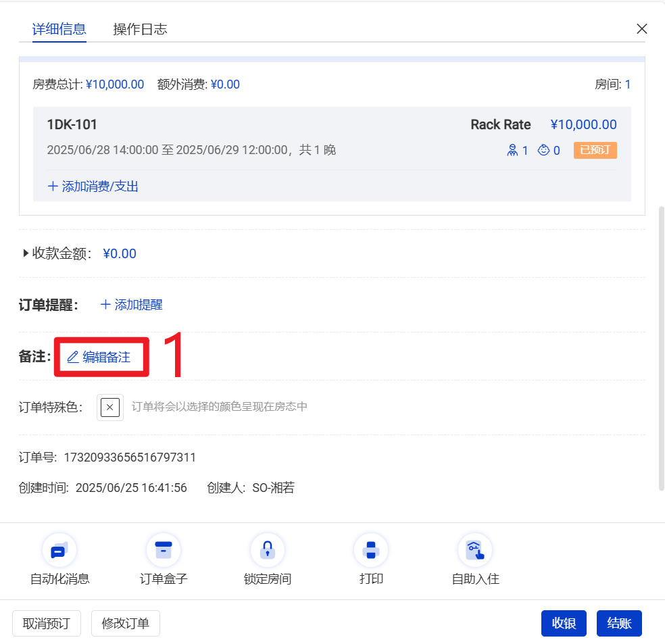The image size is (665, 644).
Task: Click the pencil icon beside 编辑备注
Action: pyautogui.click(x=73, y=357)
